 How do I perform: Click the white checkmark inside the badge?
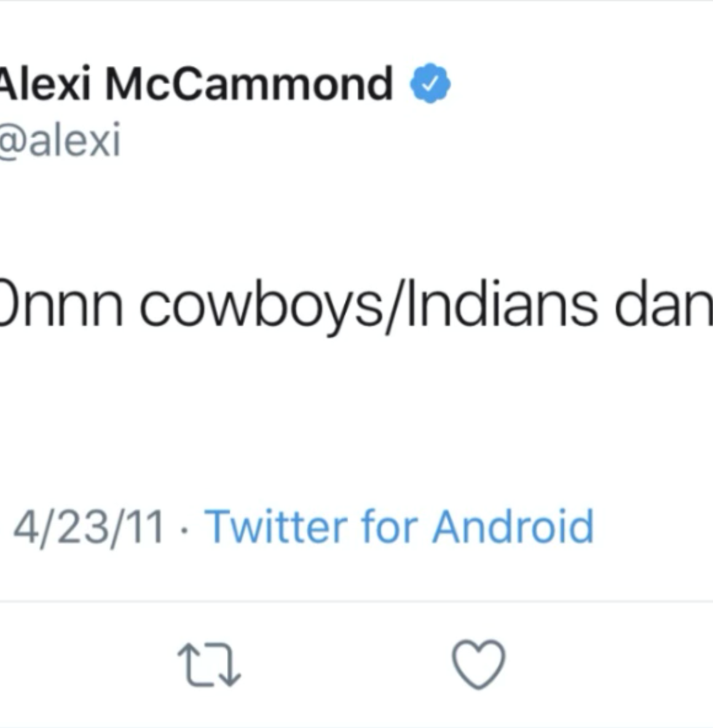coord(430,84)
